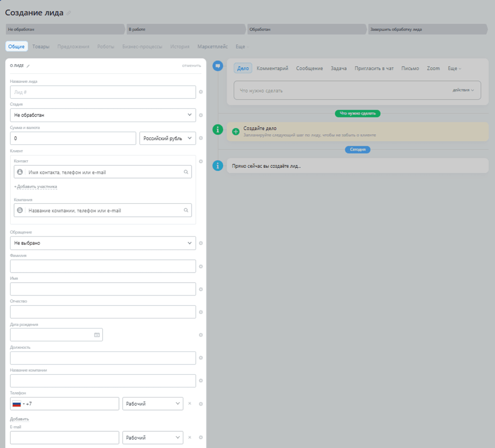Open the Стадия dropdown showing Не обработан
This screenshot has width=495, height=448.
(103, 115)
